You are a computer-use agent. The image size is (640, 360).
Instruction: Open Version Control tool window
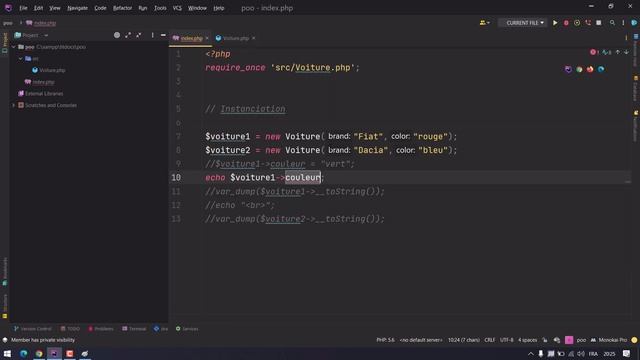pyautogui.click(x=33, y=329)
